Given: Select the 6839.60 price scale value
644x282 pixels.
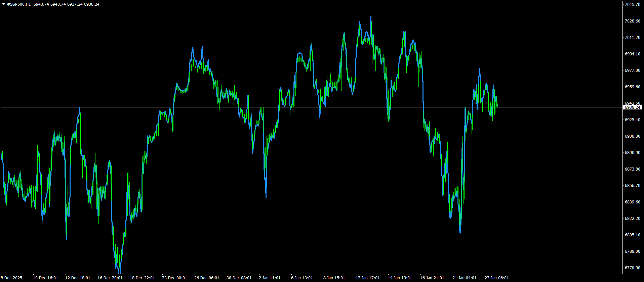Looking at the screenshot, I should [x=632, y=202].
